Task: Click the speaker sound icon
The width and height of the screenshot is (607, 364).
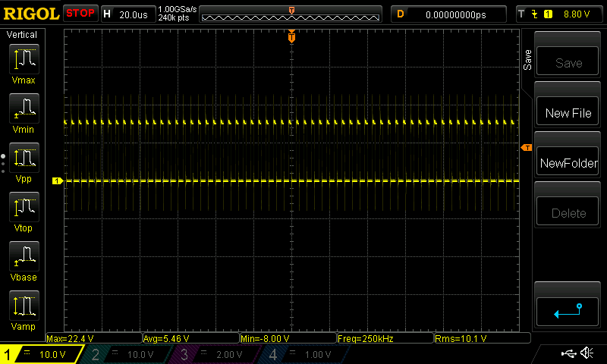Action: (x=587, y=353)
